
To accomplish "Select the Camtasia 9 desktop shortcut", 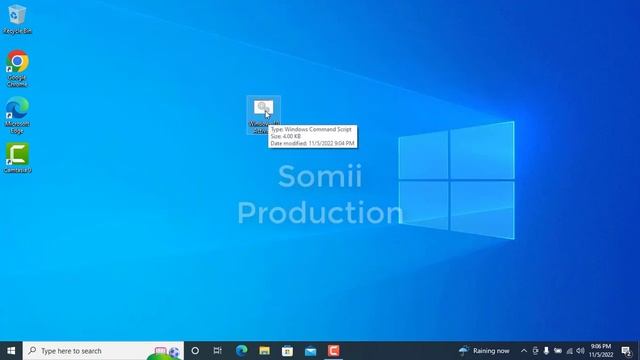I will tap(17, 158).
